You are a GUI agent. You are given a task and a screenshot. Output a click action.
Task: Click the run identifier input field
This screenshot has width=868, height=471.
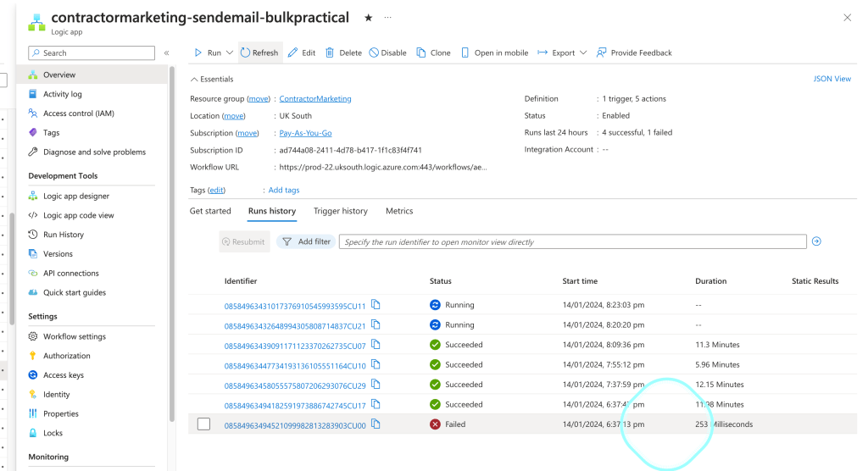[572, 241]
